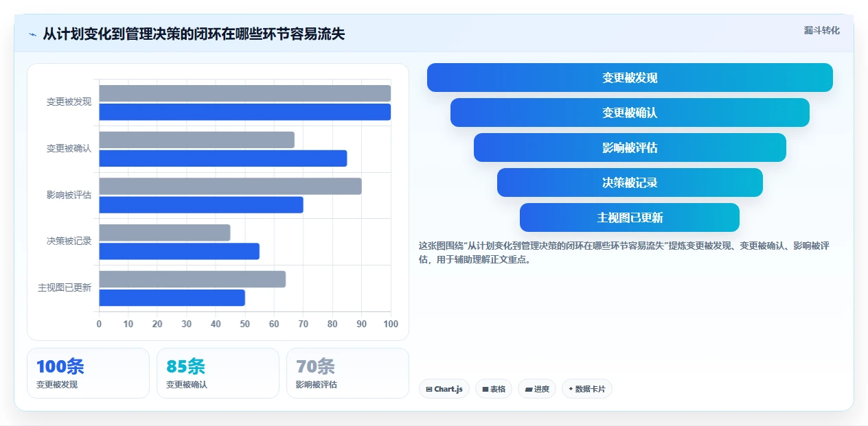Image resolution: width=868 pixels, height=426 pixels.
Task: Select the 变更被确认 funnel stage
Action: tap(630, 113)
